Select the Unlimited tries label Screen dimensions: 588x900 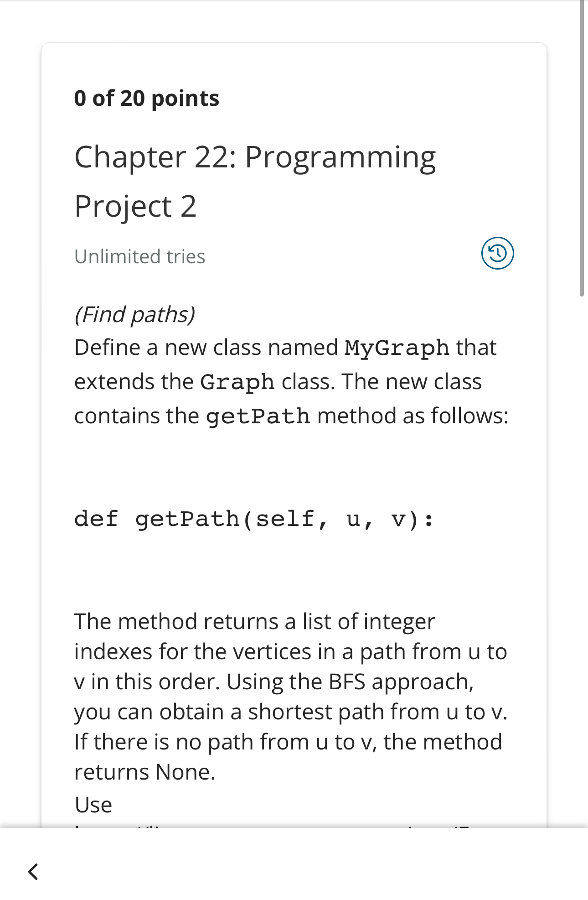coord(139,256)
